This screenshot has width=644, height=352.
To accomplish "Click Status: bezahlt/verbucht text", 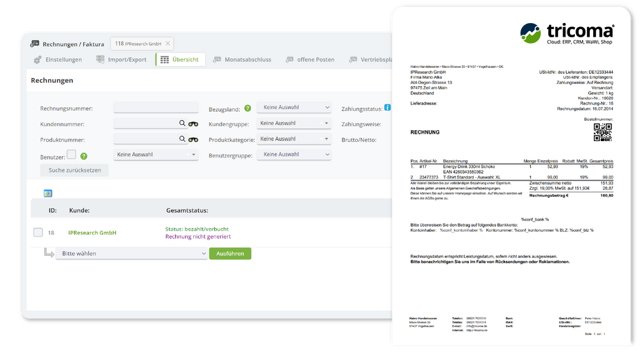I will pyautogui.click(x=197, y=229).
